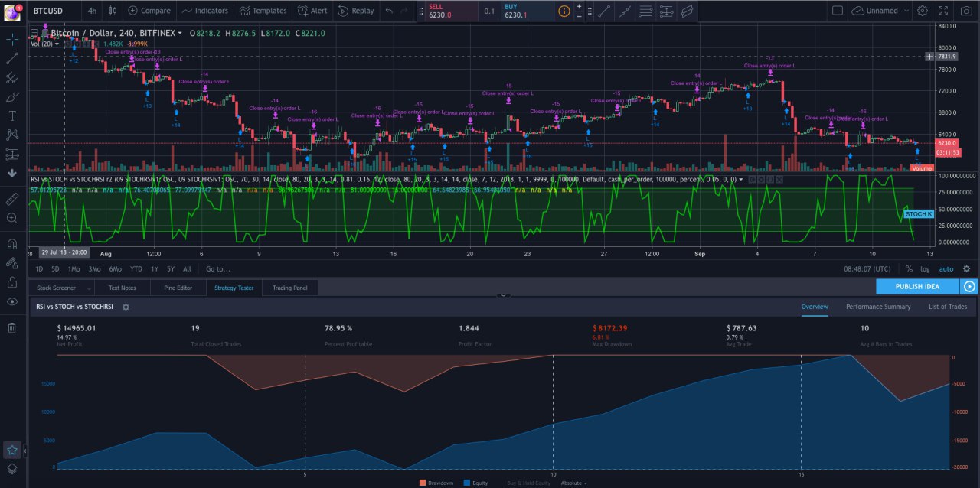980x488 pixels.
Task: Click the select layout square icon
Action: (x=837, y=11)
